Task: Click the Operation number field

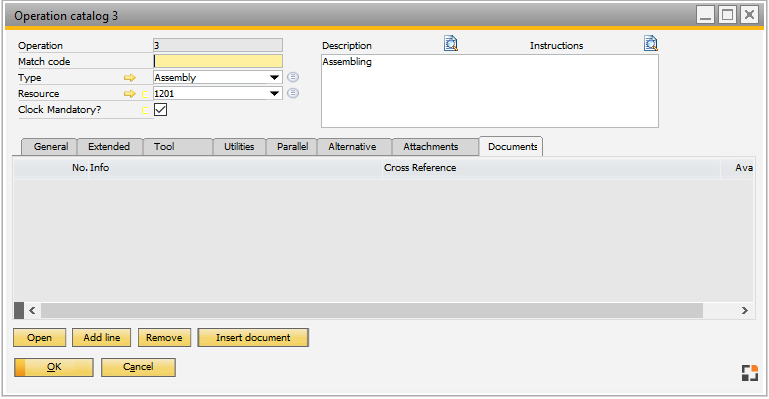Action: [218, 45]
